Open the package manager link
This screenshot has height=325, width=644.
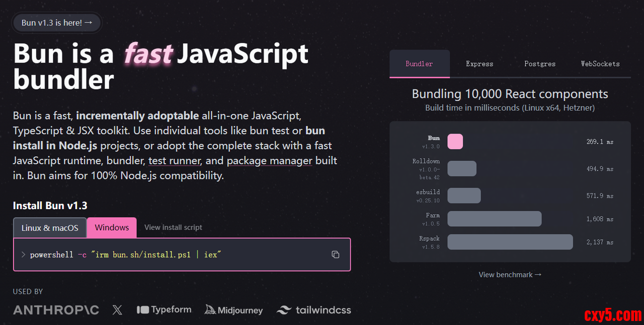270,161
